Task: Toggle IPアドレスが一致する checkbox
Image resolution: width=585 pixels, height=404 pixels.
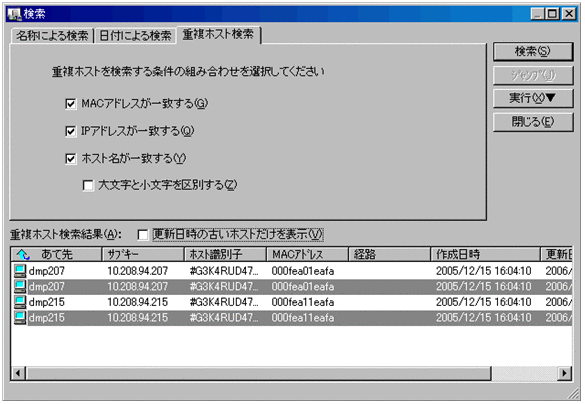Action: point(71,131)
